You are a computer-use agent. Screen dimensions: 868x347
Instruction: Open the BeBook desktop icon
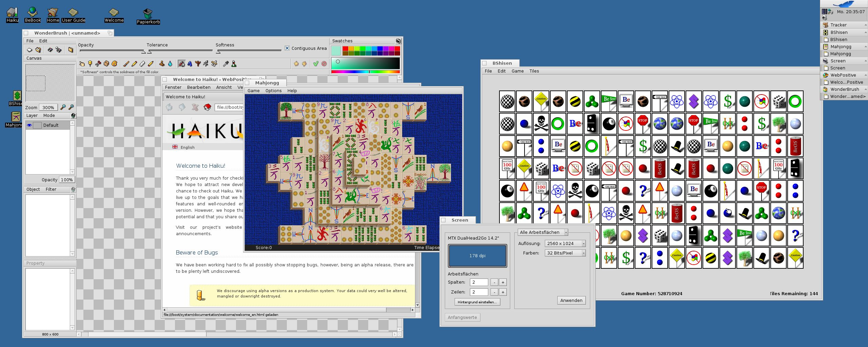[x=33, y=15]
